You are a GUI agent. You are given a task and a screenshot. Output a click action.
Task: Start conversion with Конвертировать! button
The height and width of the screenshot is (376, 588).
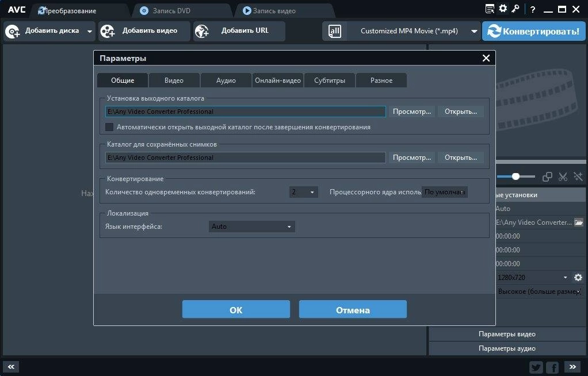click(x=533, y=31)
